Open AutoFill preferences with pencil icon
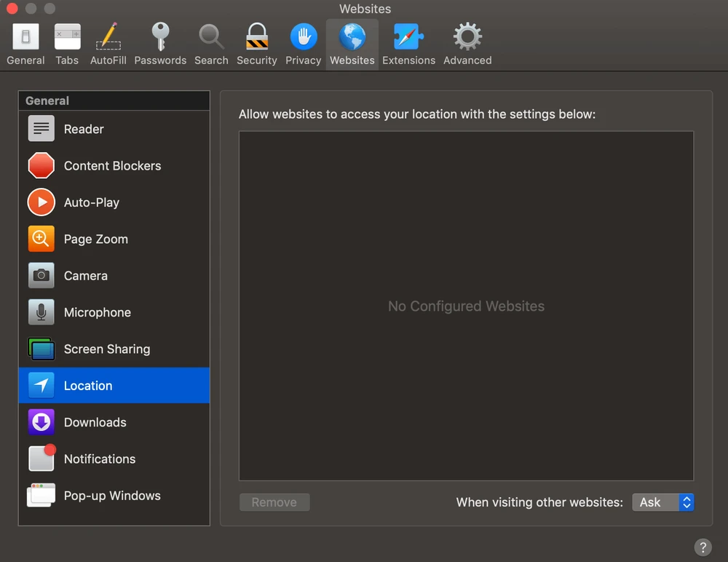Screen dimensions: 728x562 (x=108, y=44)
